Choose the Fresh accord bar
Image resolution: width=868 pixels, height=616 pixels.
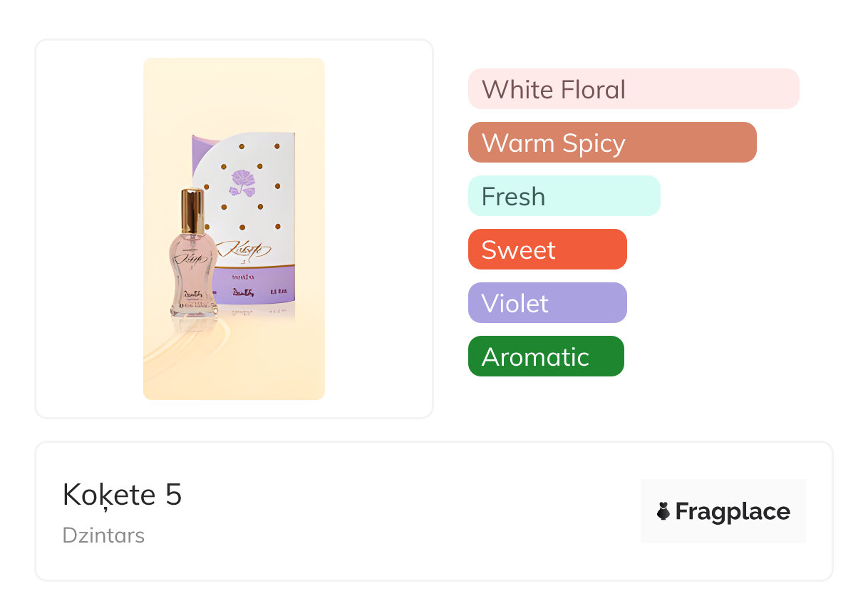(x=564, y=196)
